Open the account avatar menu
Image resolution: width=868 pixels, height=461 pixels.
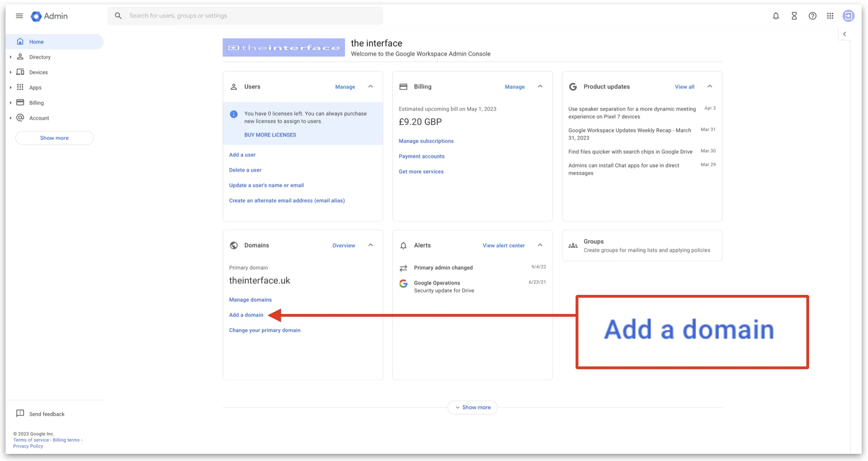click(848, 16)
